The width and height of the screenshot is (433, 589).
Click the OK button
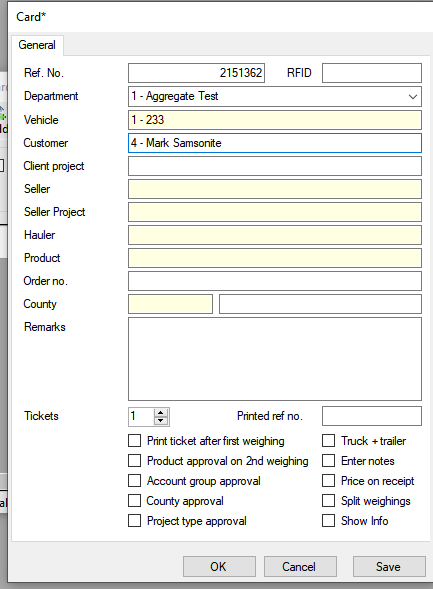[x=219, y=566]
